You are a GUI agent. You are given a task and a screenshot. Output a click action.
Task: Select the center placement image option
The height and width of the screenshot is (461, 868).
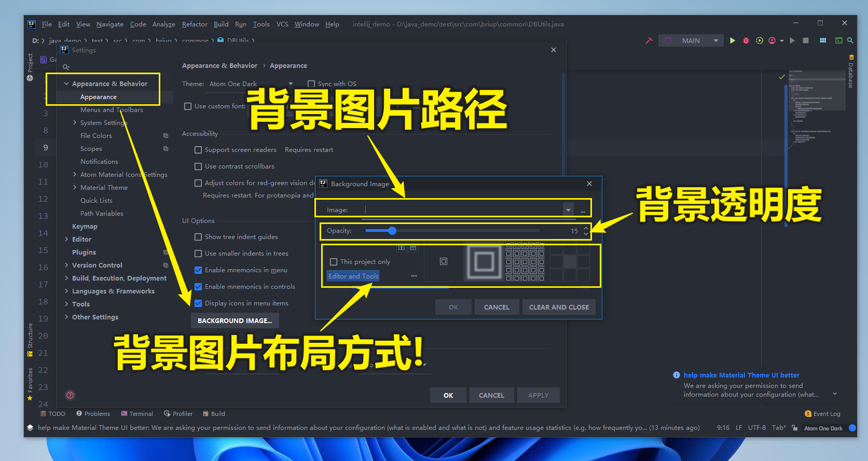444,261
